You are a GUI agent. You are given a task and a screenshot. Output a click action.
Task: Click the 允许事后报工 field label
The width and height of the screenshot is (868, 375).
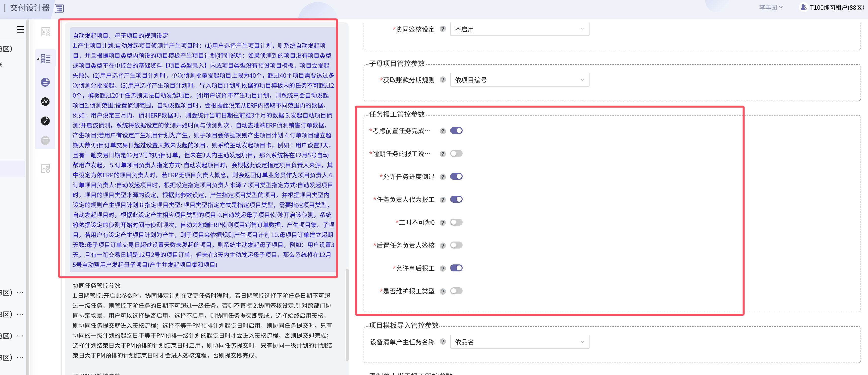click(415, 268)
